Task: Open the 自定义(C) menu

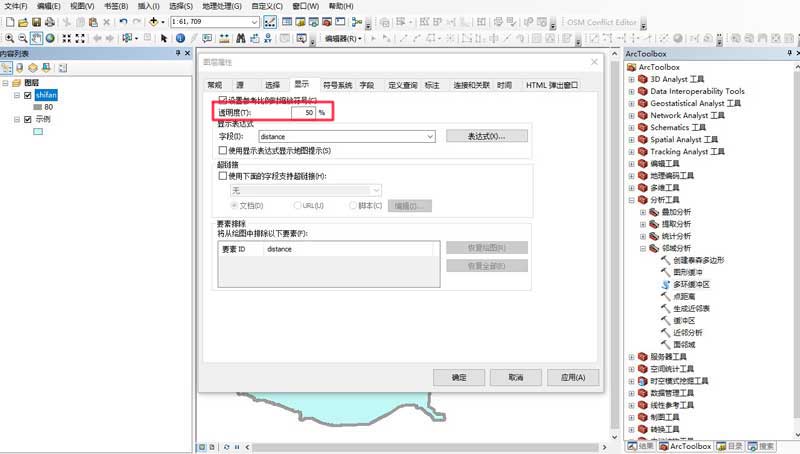Action: coord(267,6)
